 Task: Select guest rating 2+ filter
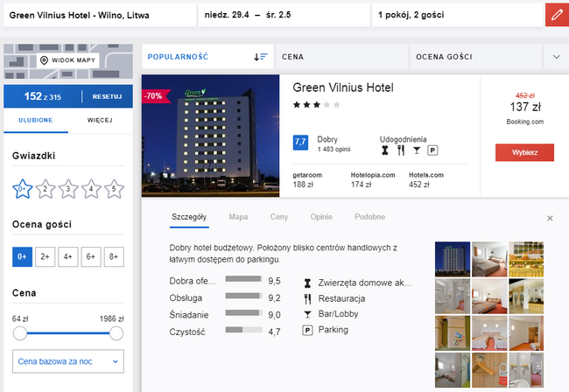pos(45,256)
